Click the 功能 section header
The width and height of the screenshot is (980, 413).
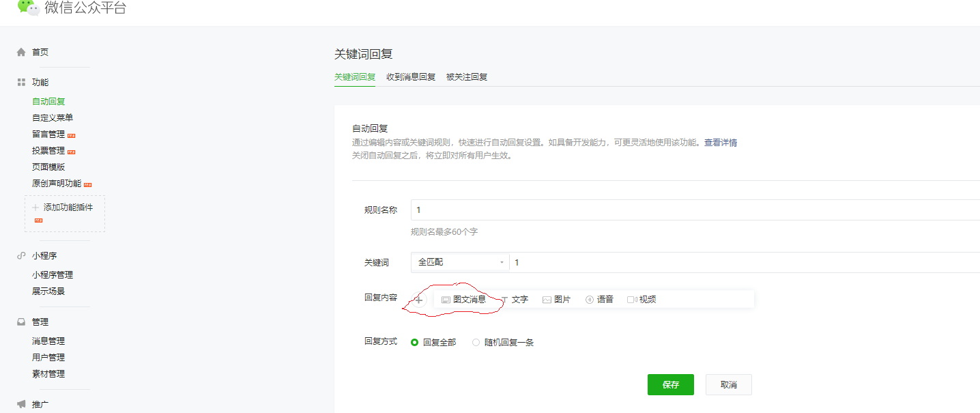(40, 82)
